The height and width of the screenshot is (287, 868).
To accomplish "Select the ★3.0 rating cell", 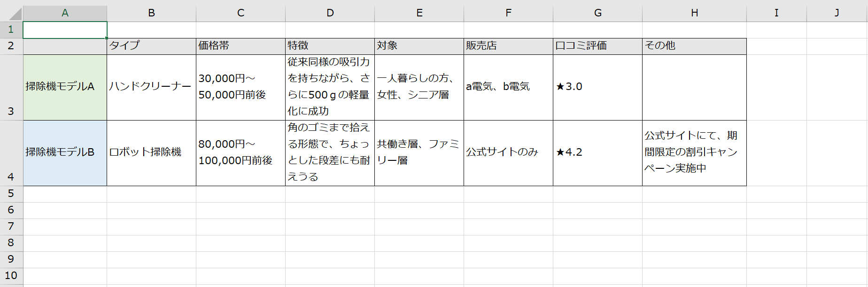I will (597, 88).
